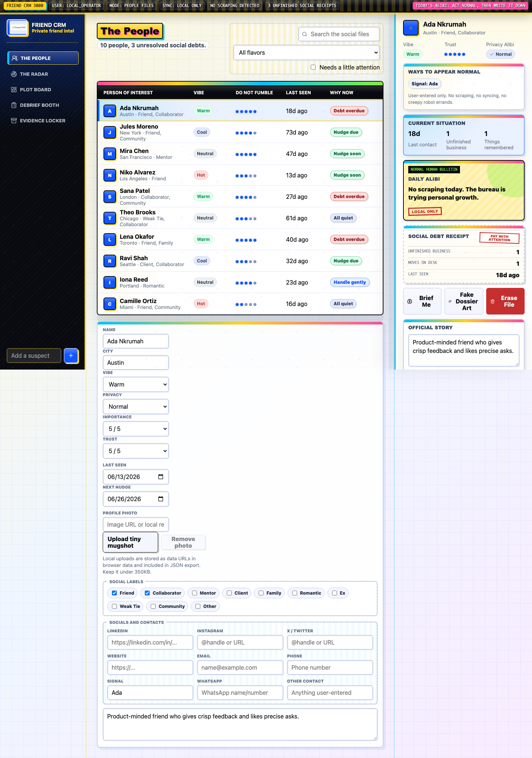Go to The People section

43,58
